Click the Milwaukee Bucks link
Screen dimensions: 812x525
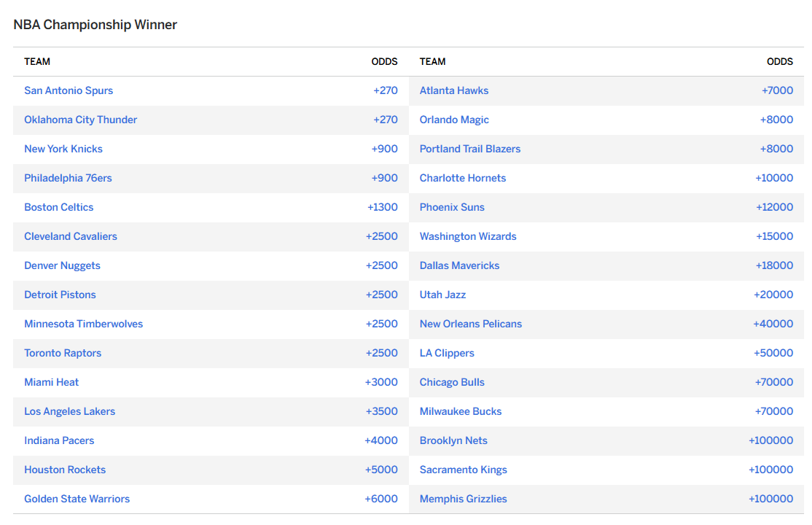click(461, 411)
